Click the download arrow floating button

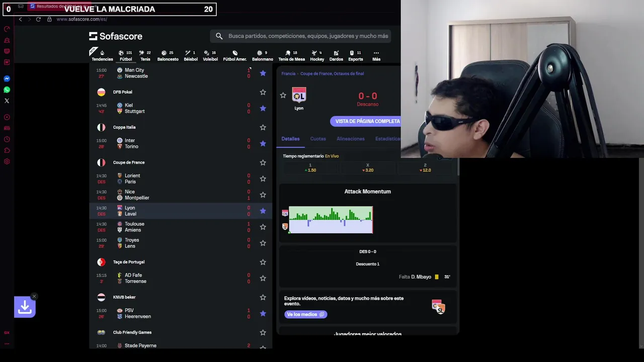25,307
